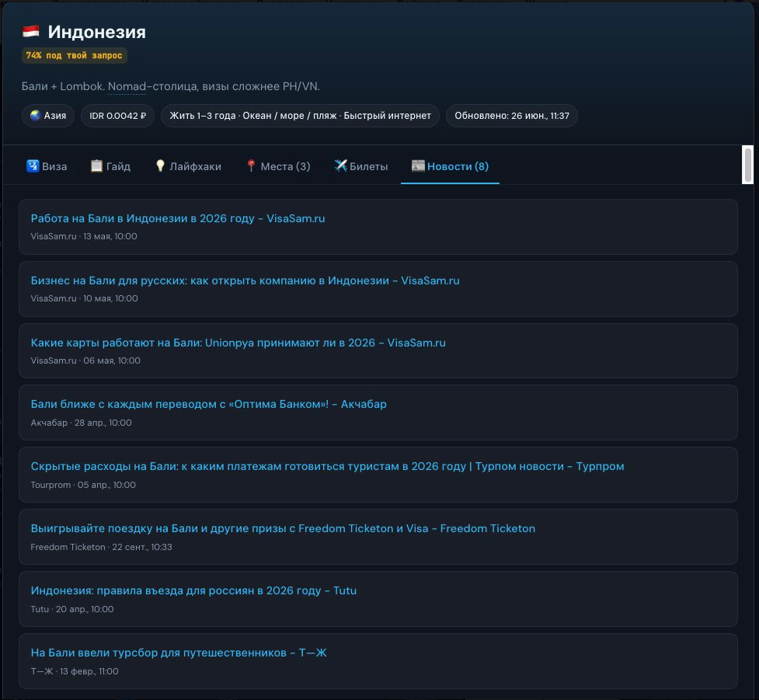Click the date line VisaSam.ru · 10 мая, 10:00
Viewport: 759px width, 700px height.
(x=84, y=298)
